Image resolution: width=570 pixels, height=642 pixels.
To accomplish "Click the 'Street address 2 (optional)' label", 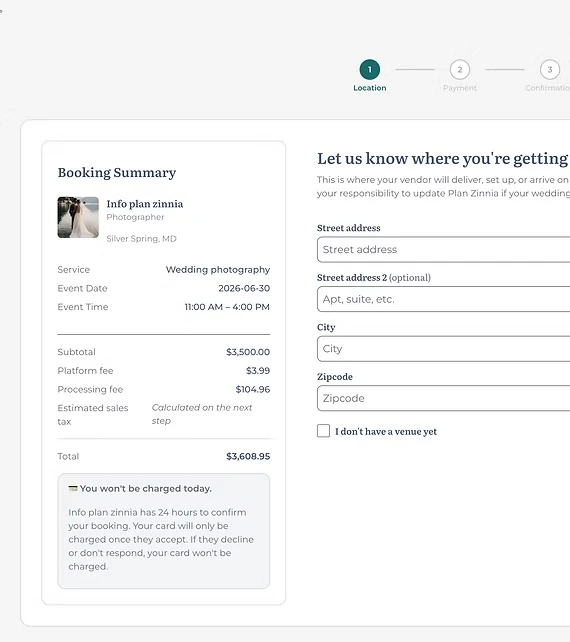I will tap(374, 278).
